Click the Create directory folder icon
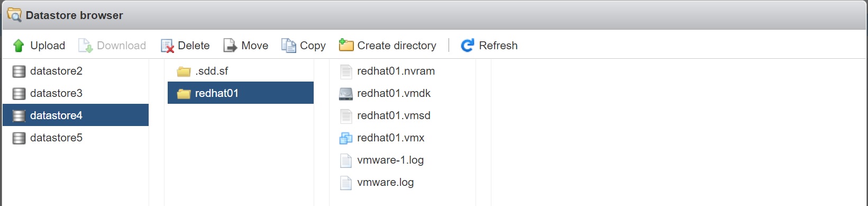 tap(346, 45)
